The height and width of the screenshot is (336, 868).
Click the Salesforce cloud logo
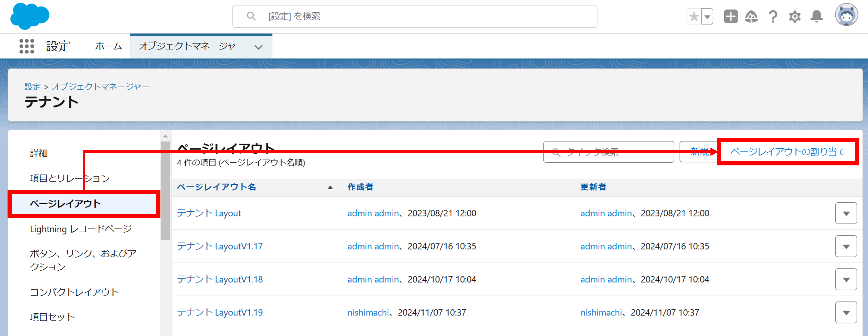click(30, 15)
